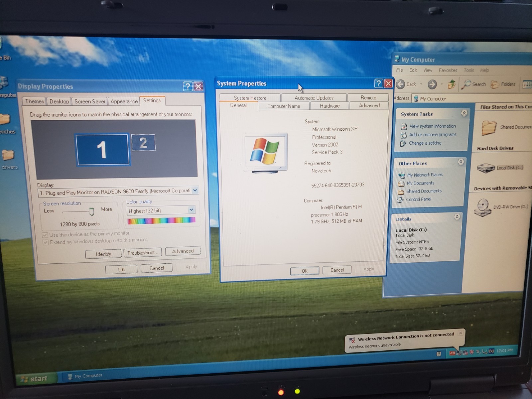Click Cancel in System Properties

pos(337,270)
